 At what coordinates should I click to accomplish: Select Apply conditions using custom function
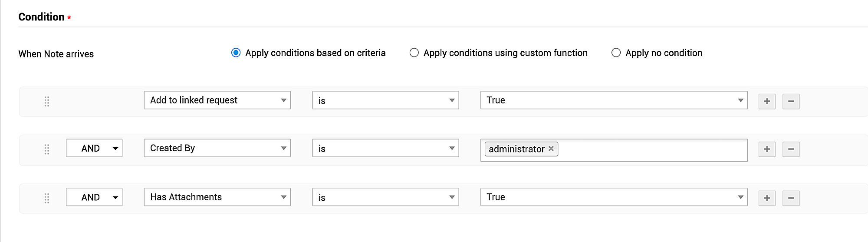[x=414, y=53]
